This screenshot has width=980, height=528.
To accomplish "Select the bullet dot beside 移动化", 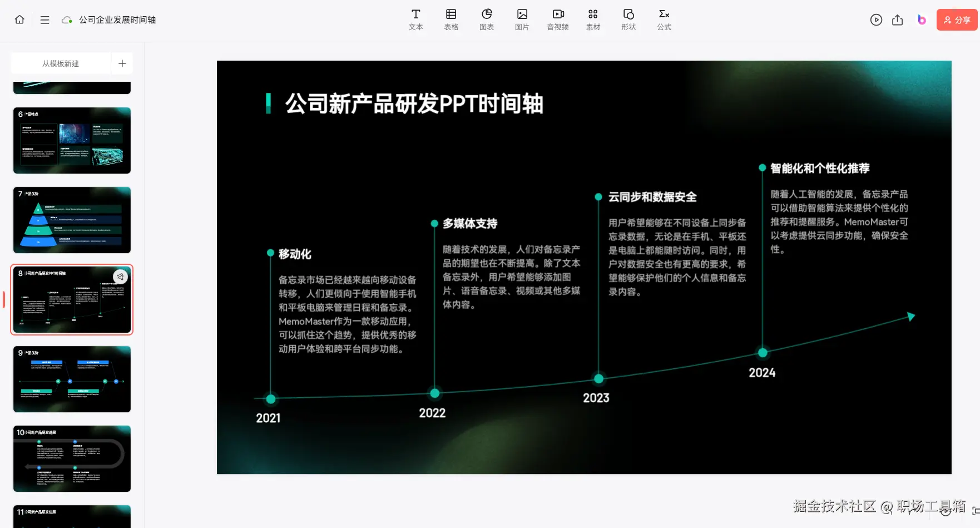I will pos(270,253).
